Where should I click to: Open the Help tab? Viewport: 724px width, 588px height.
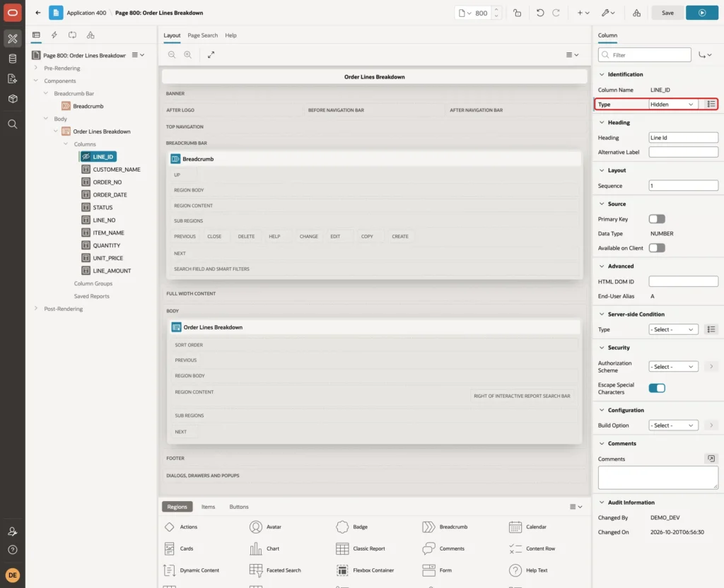230,35
